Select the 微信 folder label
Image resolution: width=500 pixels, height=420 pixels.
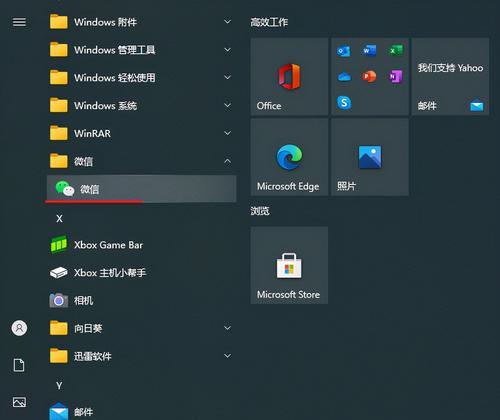pos(83,161)
